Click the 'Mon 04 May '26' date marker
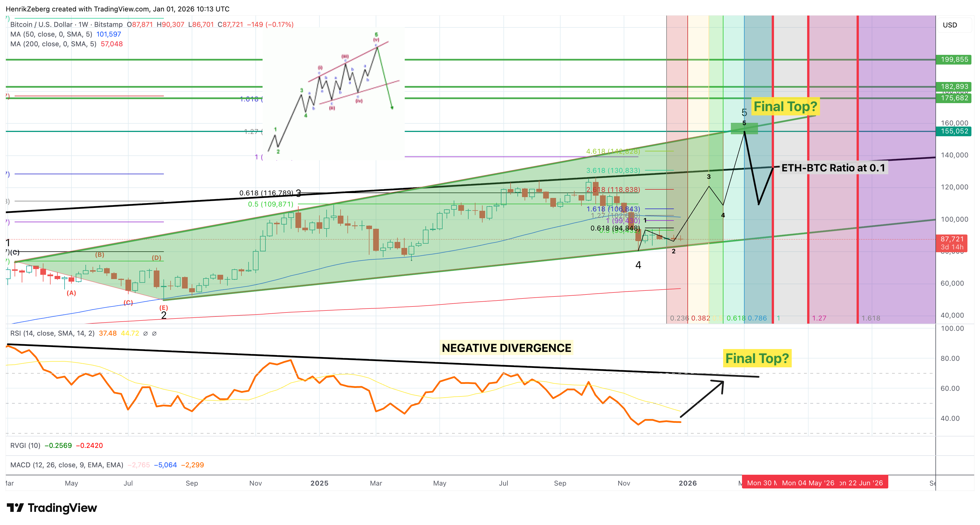Image resolution: width=980 pixels, height=525 pixels. (808, 483)
